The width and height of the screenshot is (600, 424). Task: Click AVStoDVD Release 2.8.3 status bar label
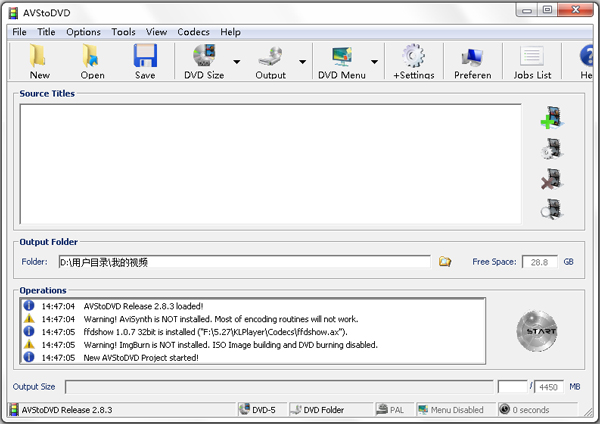[x=67, y=410]
